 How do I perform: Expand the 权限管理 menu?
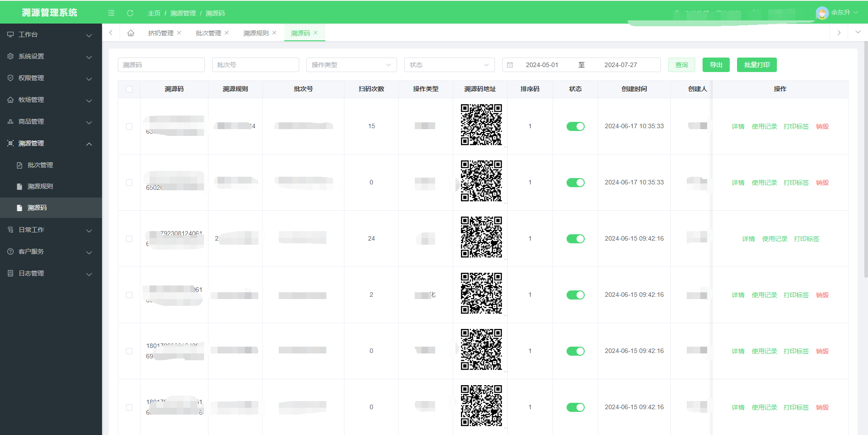tap(89, 79)
